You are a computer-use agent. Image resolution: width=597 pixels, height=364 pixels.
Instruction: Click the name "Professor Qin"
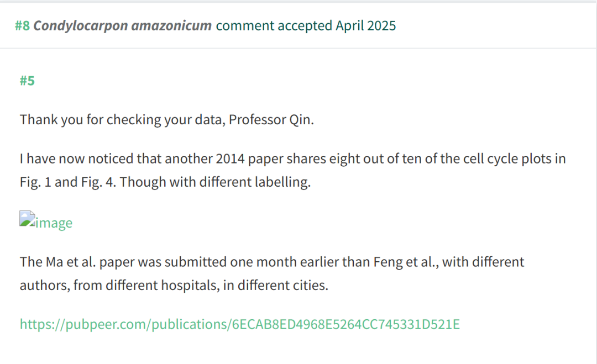point(270,119)
